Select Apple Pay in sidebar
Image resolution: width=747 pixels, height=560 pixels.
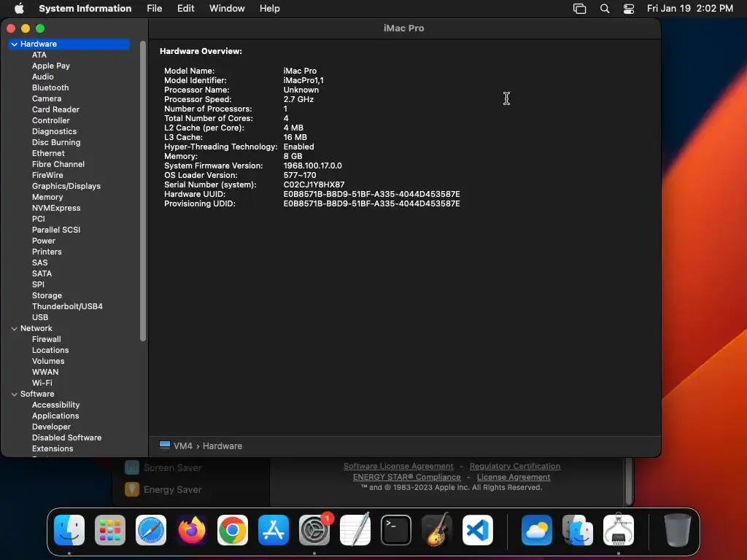click(x=51, y=66)
